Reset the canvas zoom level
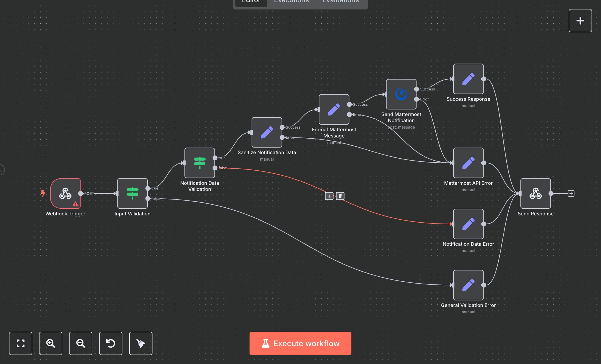601x364 pixels. (110, 343)
